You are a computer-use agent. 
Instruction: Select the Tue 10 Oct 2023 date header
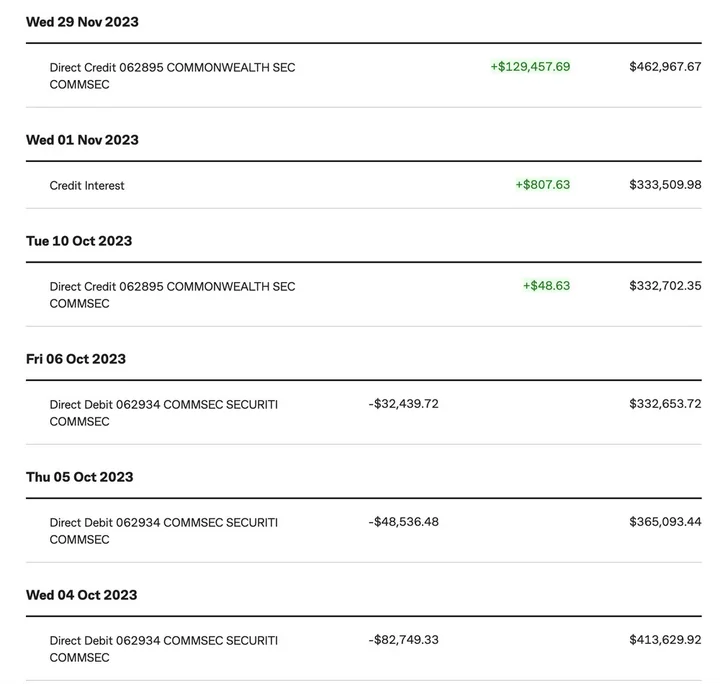click(x=79, y=241)
